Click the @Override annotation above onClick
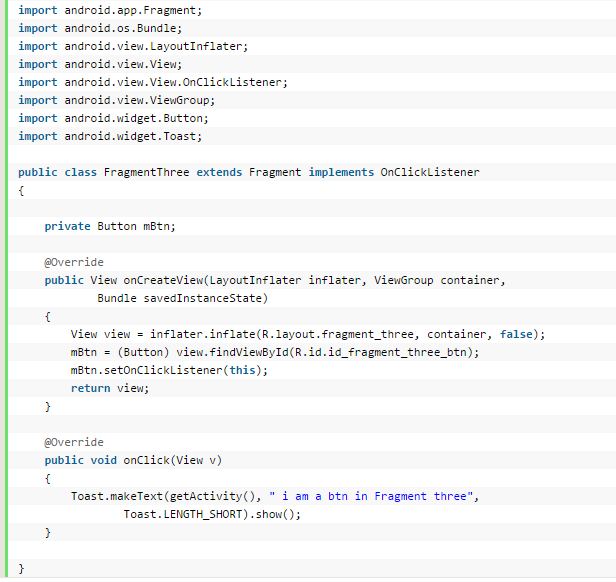Screen dimensions: 616x582 (74, 442)
